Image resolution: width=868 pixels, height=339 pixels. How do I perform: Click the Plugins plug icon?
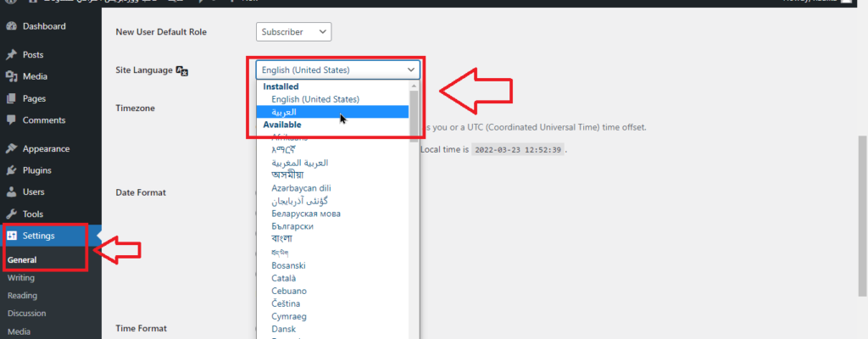coord(11,170)
